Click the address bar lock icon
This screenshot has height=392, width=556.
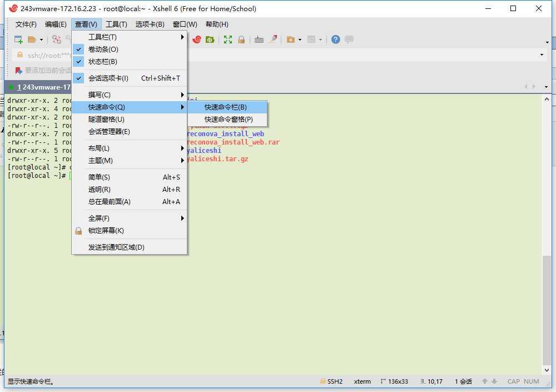coord(20,55)
